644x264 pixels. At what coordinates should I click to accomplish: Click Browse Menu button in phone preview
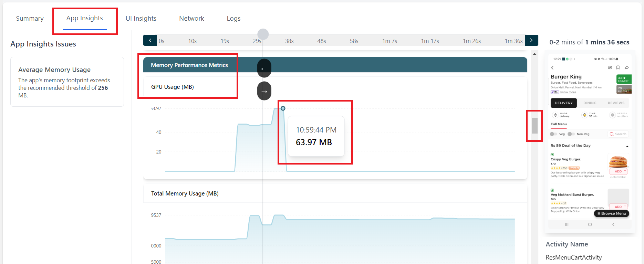pos(612,214)
